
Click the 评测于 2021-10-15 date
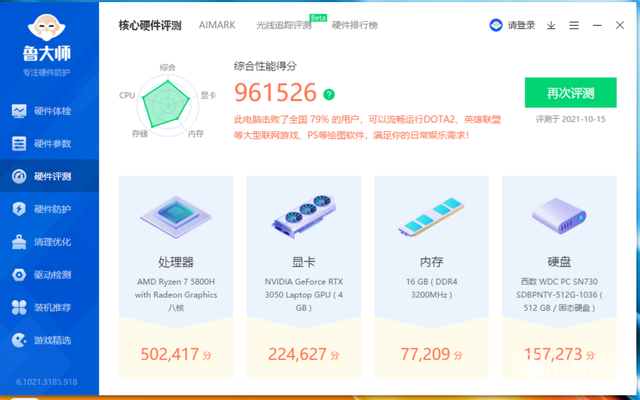pos(571,119)
